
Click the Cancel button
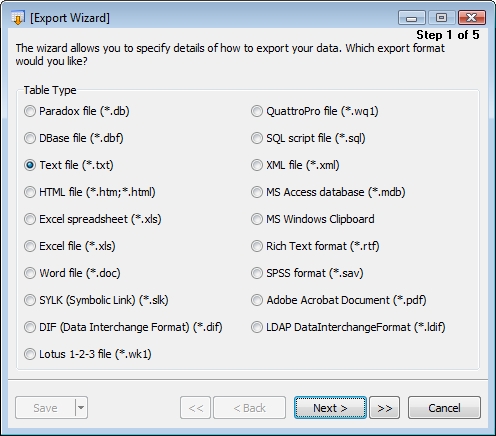pos(444,408)
